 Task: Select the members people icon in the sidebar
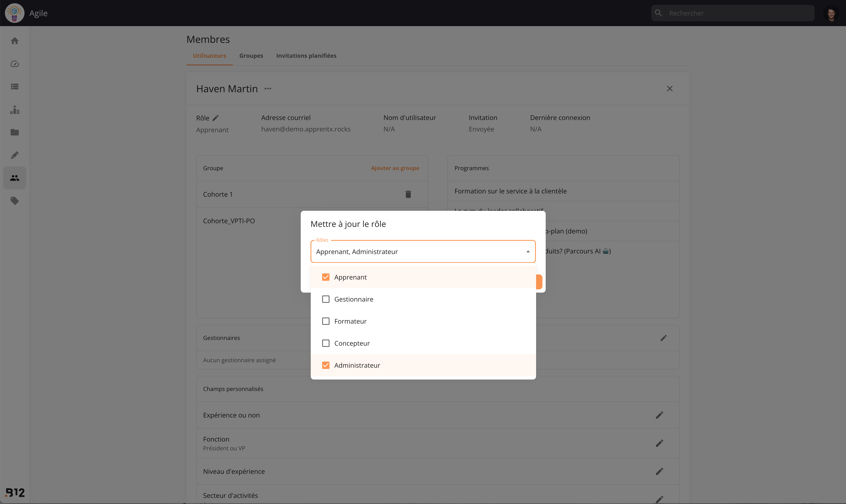coord(15,178)
